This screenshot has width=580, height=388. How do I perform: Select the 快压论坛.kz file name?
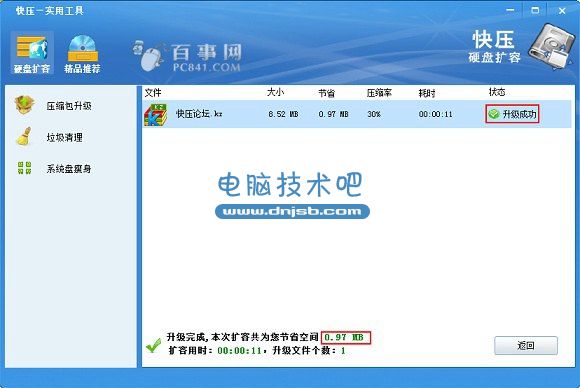click(199, 114)
